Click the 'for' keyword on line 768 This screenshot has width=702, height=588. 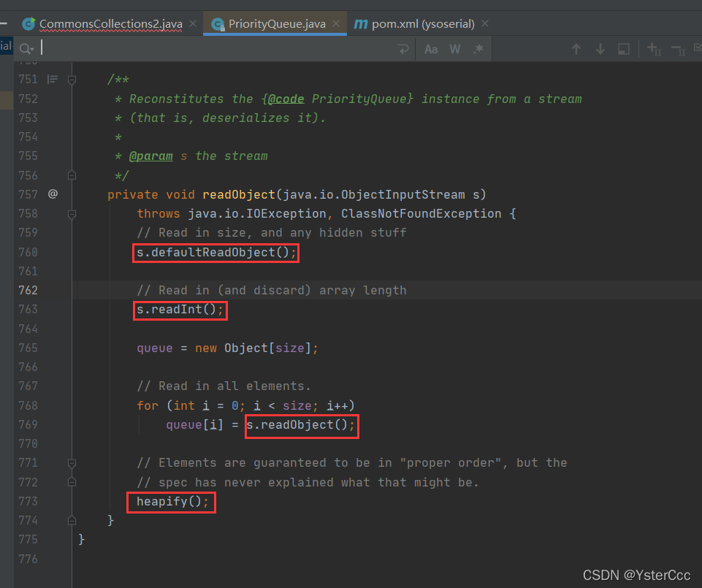point(148,405)
